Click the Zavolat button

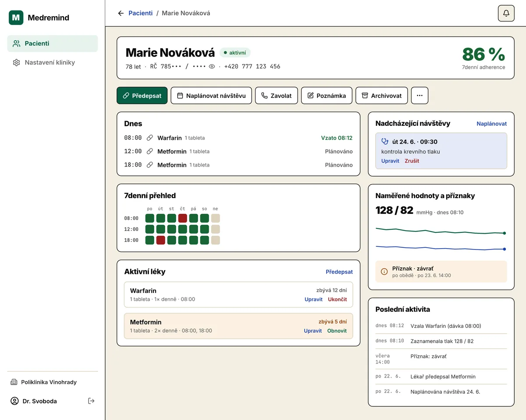click(277, 96)
